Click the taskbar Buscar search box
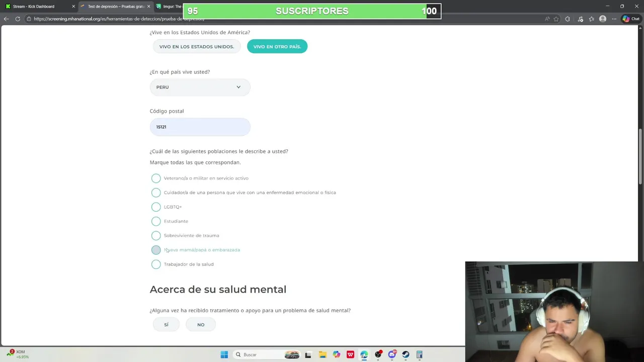644x362 pixels. [x=268, y=354]
